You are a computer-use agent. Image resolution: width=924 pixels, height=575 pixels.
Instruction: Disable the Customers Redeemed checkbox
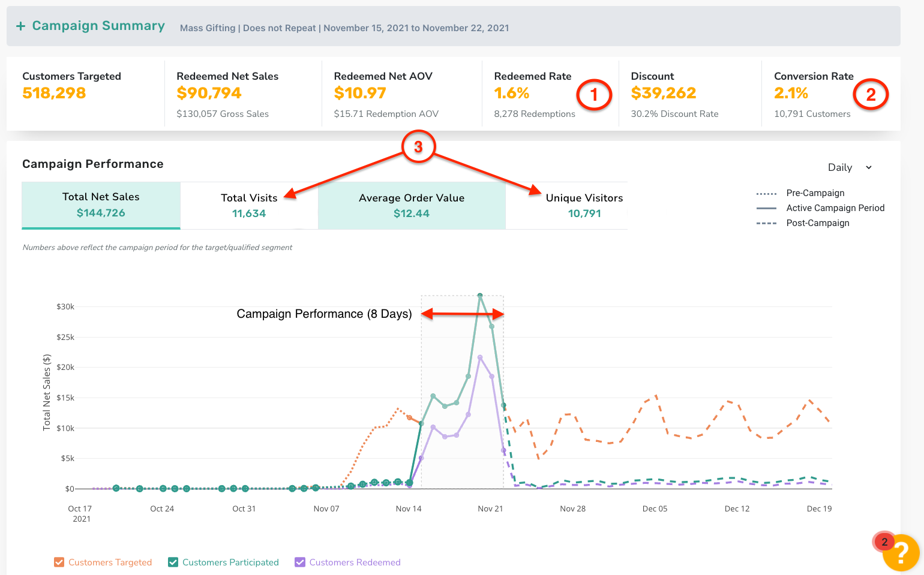point(300,562)
